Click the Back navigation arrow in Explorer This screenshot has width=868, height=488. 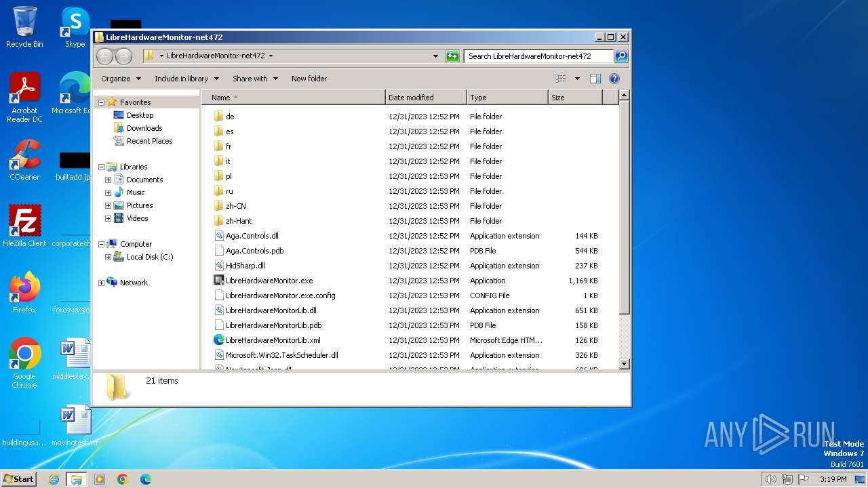coord(104,56)
